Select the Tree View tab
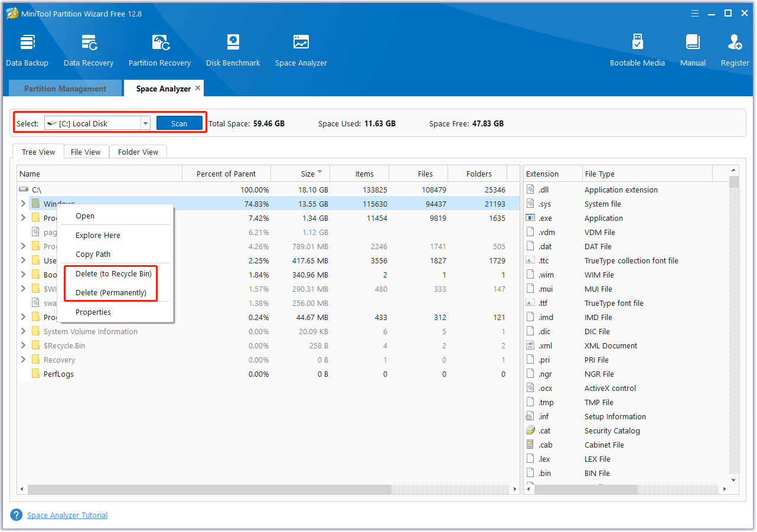Screen dimensions: 757x532 pyautogui.click(x=38, y=152)
